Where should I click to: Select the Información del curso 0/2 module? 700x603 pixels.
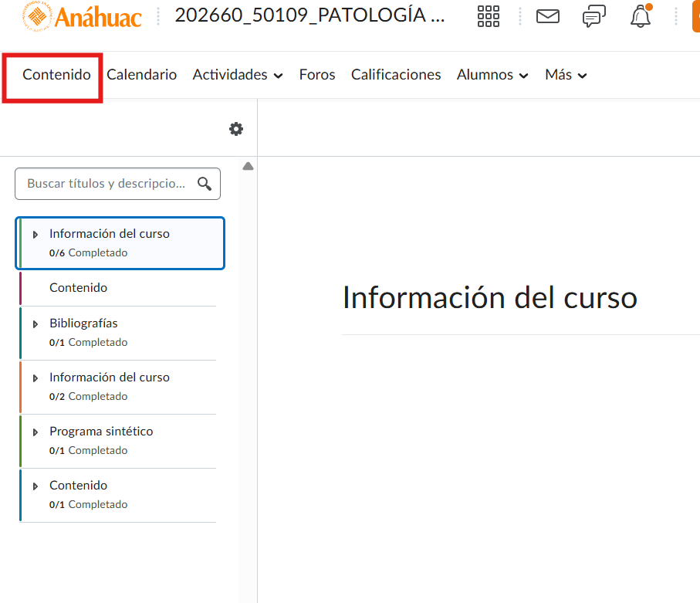[118, 388]
